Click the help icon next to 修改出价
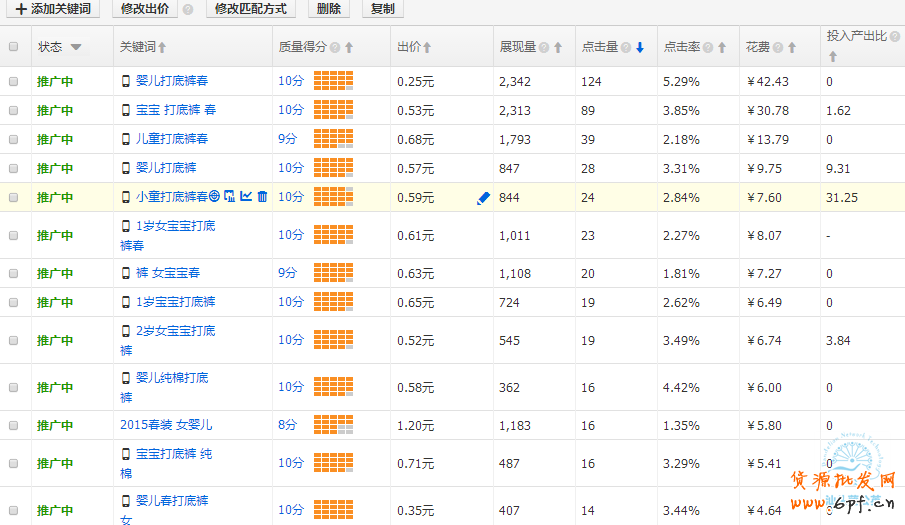Screen dimensions: 905x525 click(187, 9)
